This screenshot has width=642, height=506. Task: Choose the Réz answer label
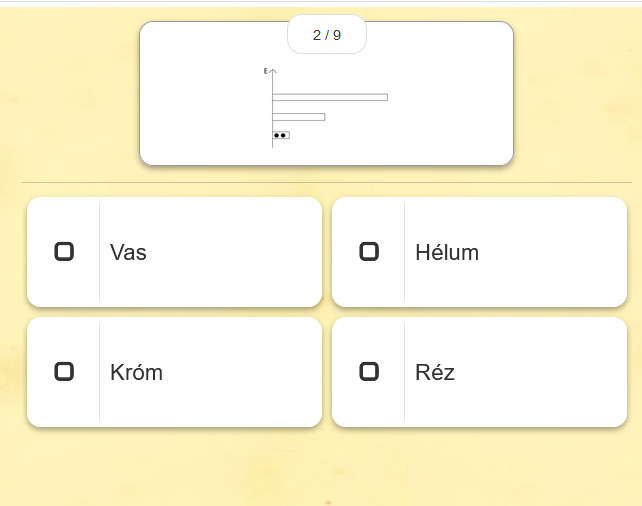pyautogui.click(x=435, y=372)
